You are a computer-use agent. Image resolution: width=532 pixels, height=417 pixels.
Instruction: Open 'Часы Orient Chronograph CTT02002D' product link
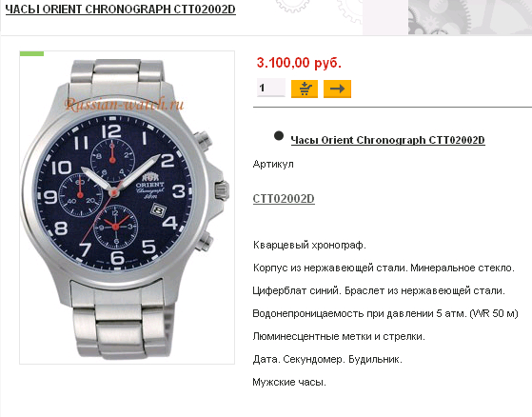pos(387,140)
